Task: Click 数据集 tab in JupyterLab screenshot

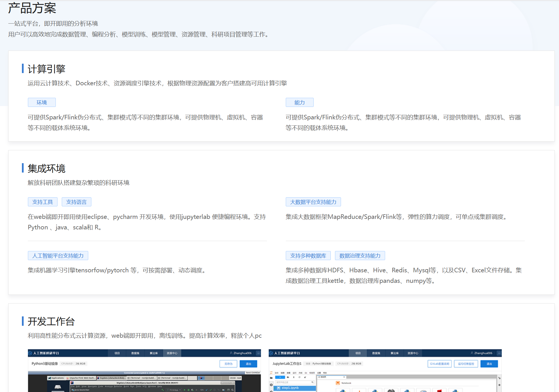Action: click(376, 353)
